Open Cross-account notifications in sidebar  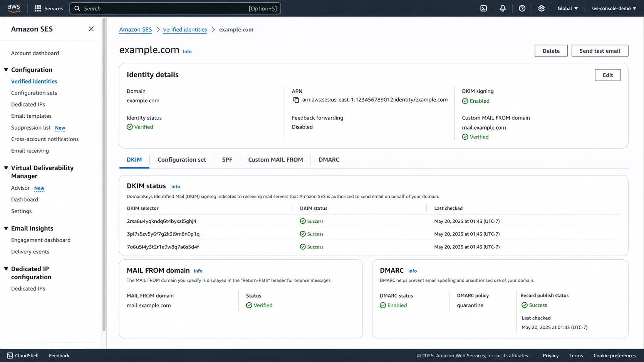45,139
